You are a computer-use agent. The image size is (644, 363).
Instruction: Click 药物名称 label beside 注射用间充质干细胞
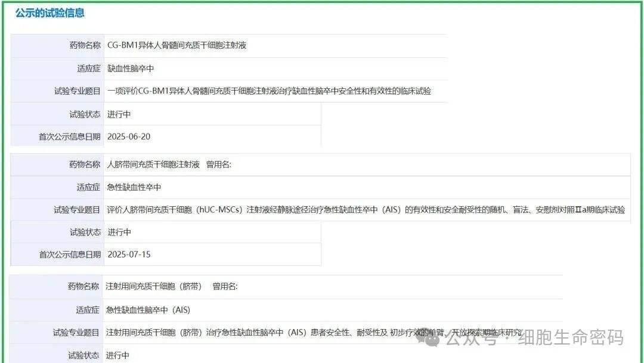coord(83,286)
